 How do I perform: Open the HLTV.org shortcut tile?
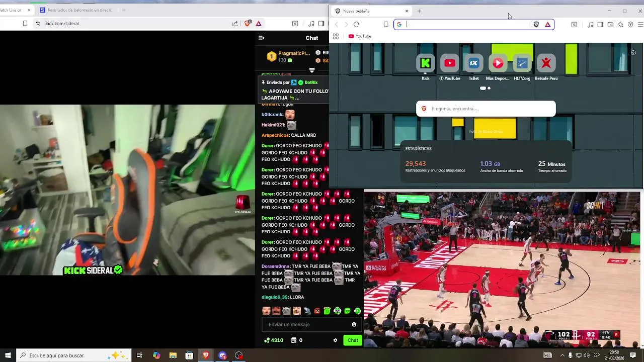tap(522, 63)
